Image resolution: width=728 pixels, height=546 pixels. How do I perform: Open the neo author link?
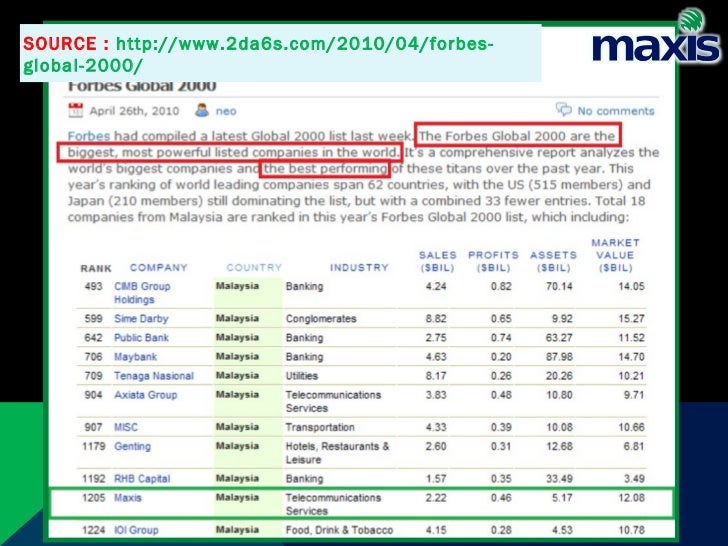(226, 111)
